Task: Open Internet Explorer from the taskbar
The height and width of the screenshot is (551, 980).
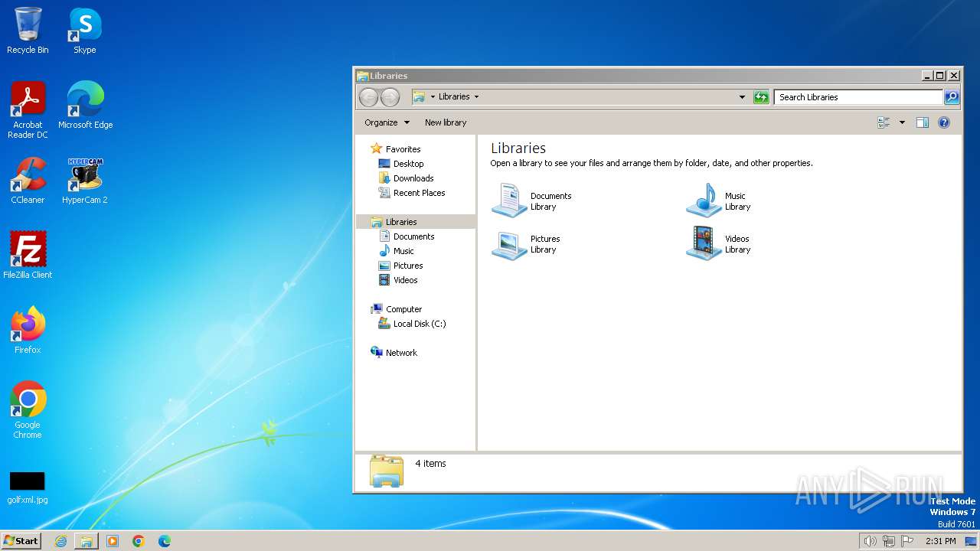Action: pos(60,541)
